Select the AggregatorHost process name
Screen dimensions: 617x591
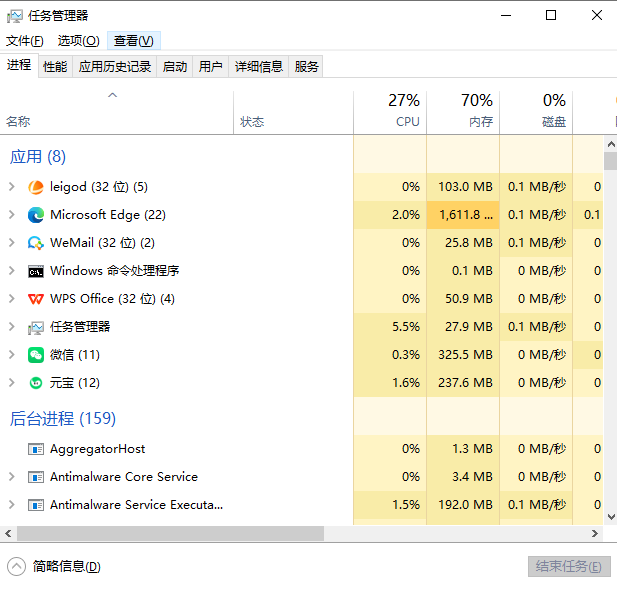pos(98,449)
